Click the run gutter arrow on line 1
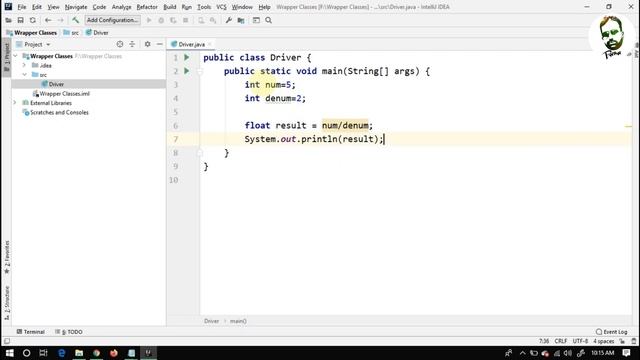This screenshot has width=640, height=360. tap(187, 58)
